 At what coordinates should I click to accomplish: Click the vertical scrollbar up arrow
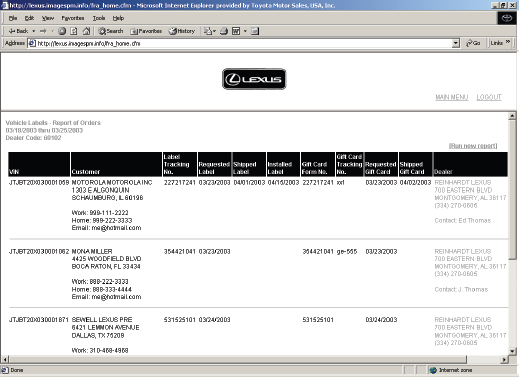pos(512,116)
